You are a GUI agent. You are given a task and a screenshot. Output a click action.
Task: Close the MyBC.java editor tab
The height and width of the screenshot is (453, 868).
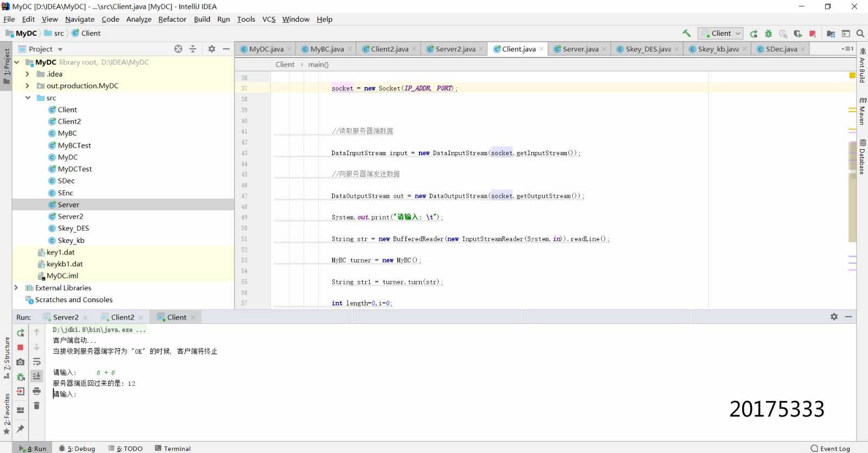tap(350, 49)
